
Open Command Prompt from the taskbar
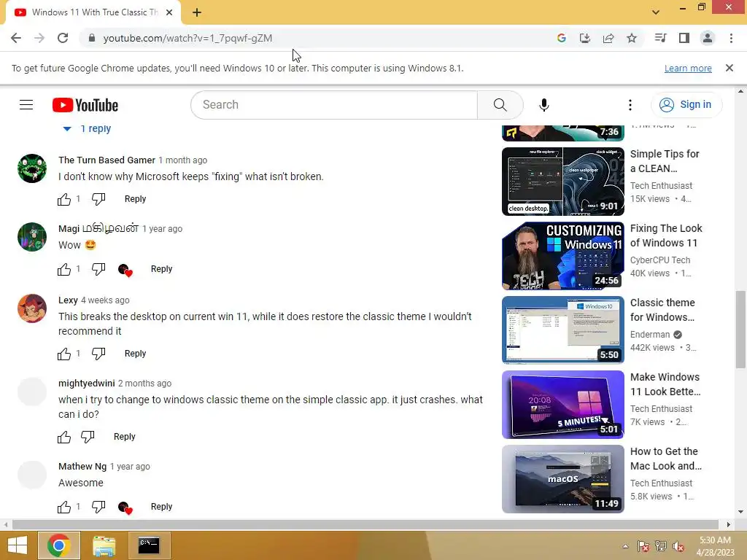coord(149,545)
